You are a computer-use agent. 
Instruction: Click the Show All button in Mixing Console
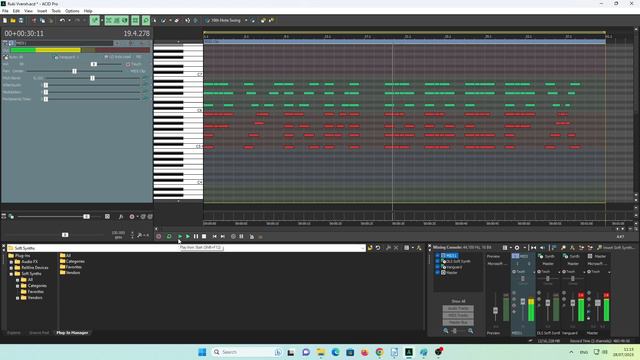(458, 301)
